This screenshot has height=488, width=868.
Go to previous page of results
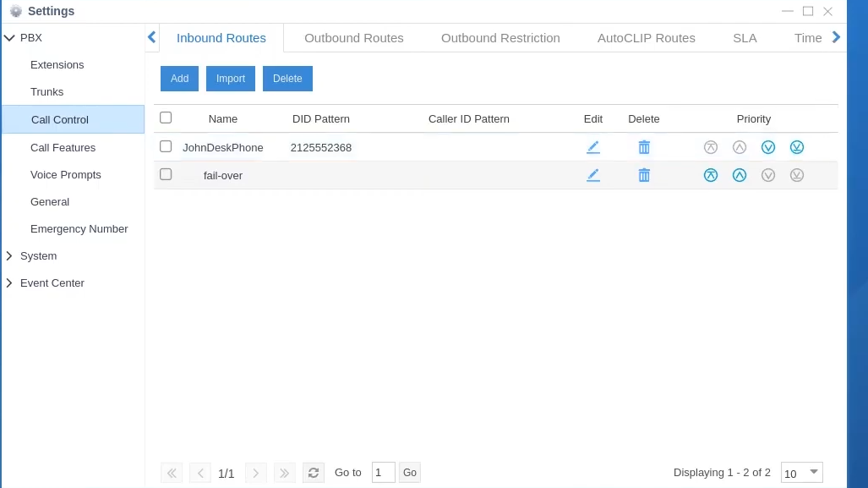(200, 473)
